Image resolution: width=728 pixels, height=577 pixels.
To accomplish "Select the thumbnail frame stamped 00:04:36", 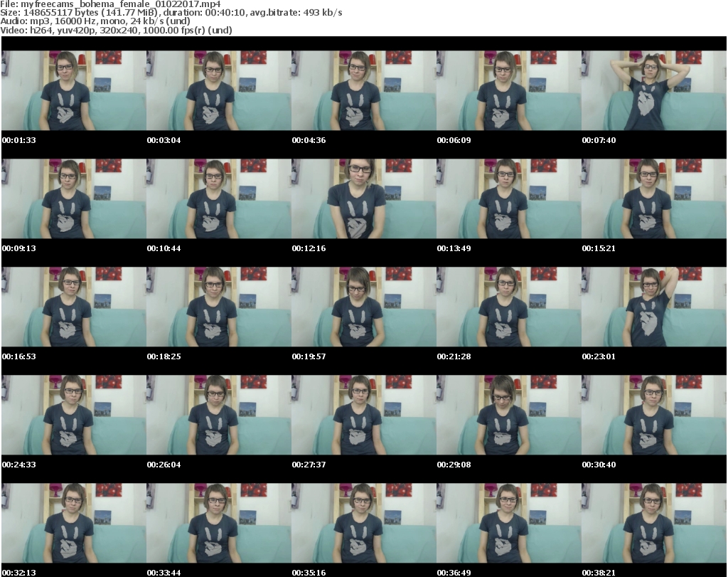I will pos(363,90).
